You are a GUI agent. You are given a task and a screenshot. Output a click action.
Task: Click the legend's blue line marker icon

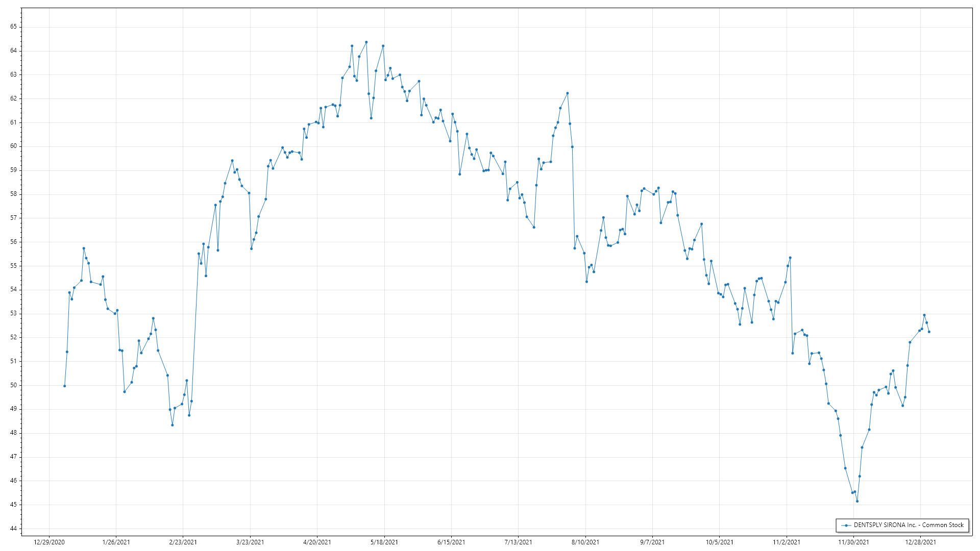(x=846, y=525)
